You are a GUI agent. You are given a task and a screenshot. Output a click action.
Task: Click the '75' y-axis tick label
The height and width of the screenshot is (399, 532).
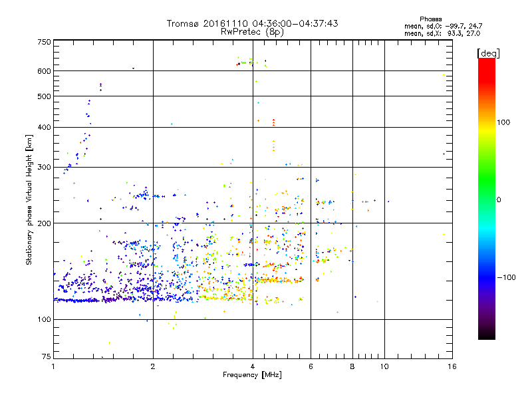coord(47,356)
